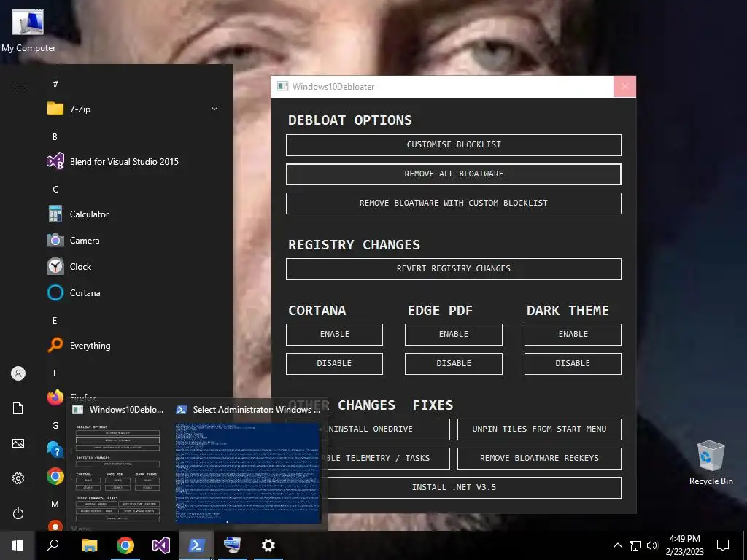The width and height of the screenshot is (747, 560).
Task: Disable Edge PDF option
Action: (x=453, y=363)
